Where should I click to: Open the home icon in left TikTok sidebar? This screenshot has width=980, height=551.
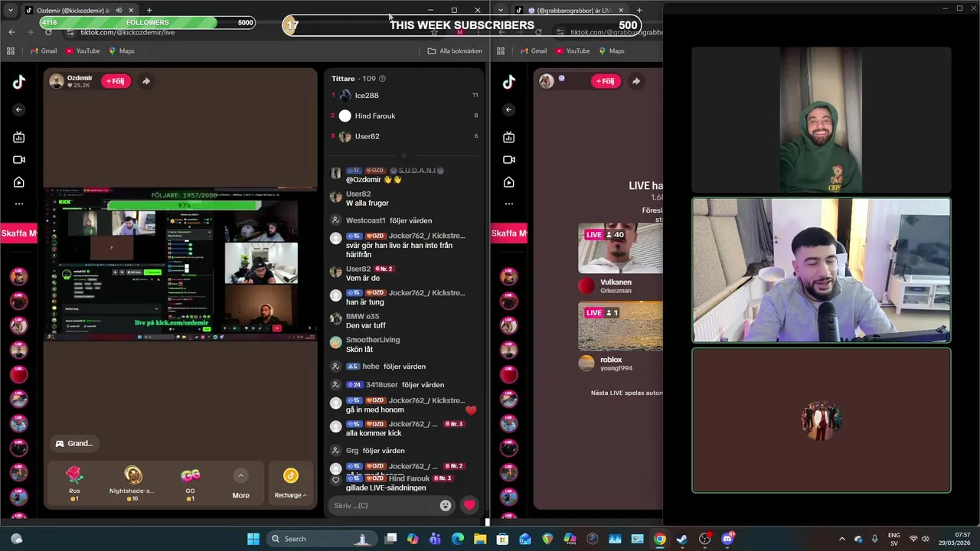coord(19,182)
